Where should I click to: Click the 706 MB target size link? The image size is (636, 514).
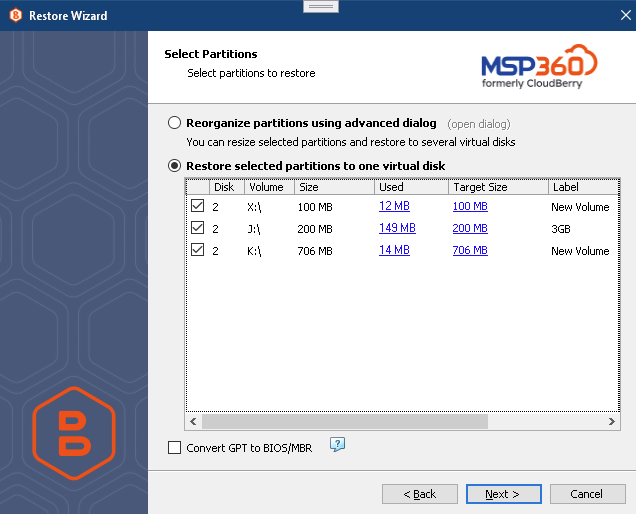tap(470, 250)
